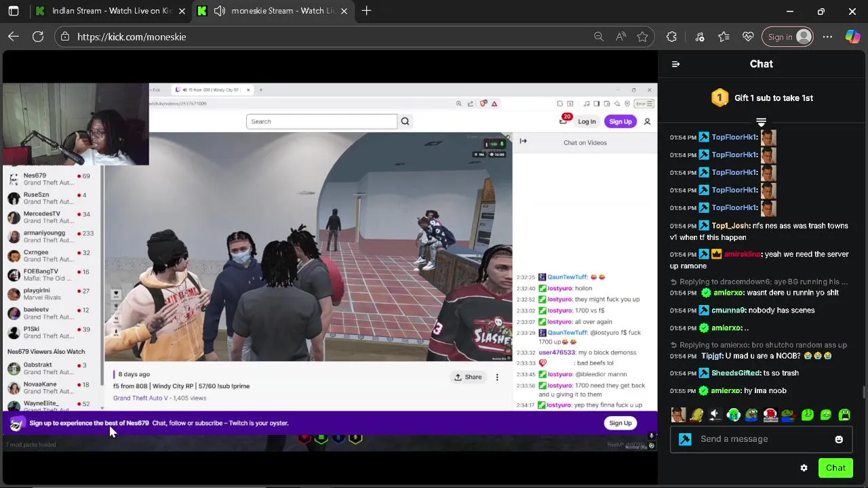Open Browser essentials heartbeat icon
868x488 pixels.
tap(748, 37)
